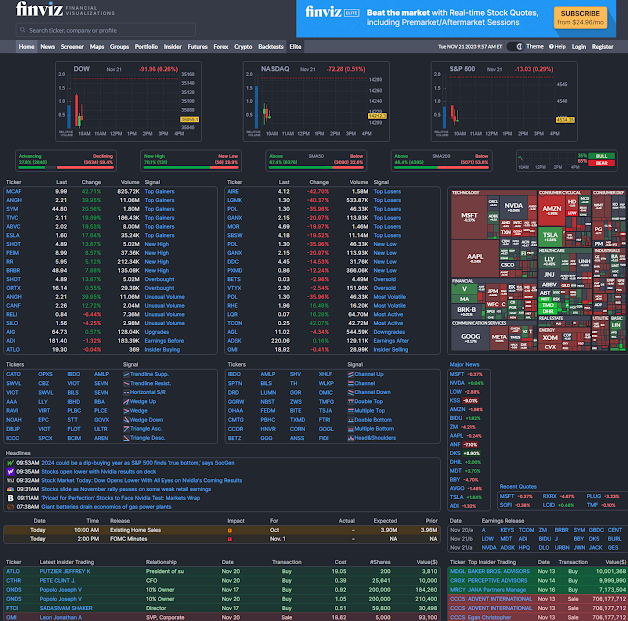
Task: Open the headline about Nvidia results on deck
Action: [x=99, y=472]
